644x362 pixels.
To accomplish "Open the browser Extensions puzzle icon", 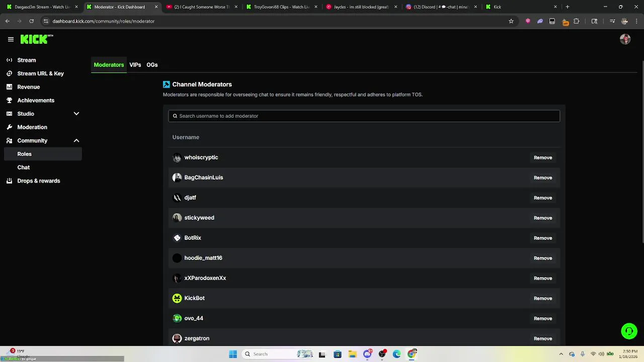I will [x=577, y=21].
